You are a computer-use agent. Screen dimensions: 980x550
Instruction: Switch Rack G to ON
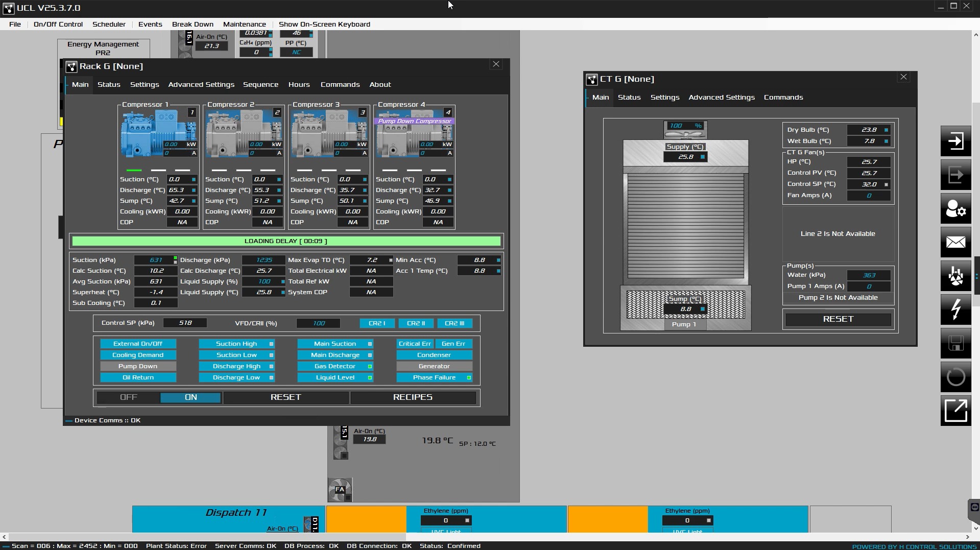pyautogui.click(x=191, y=397)
